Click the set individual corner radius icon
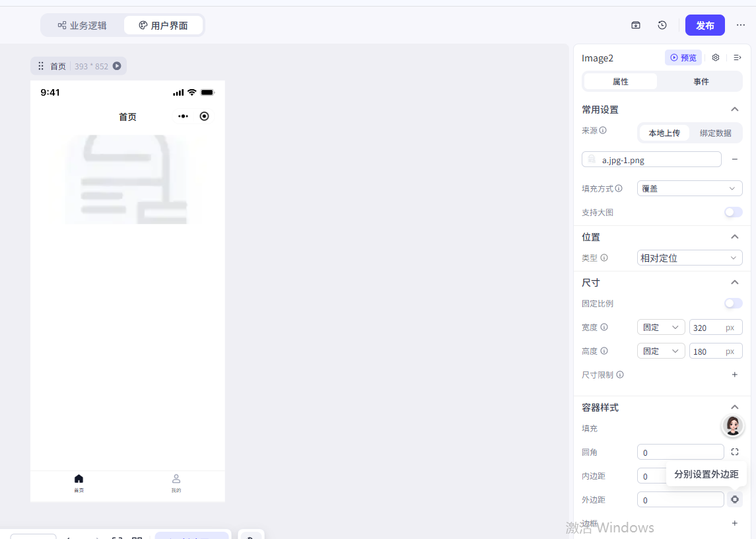The width and height of the screenshot is (756, 539). (735, 452)
